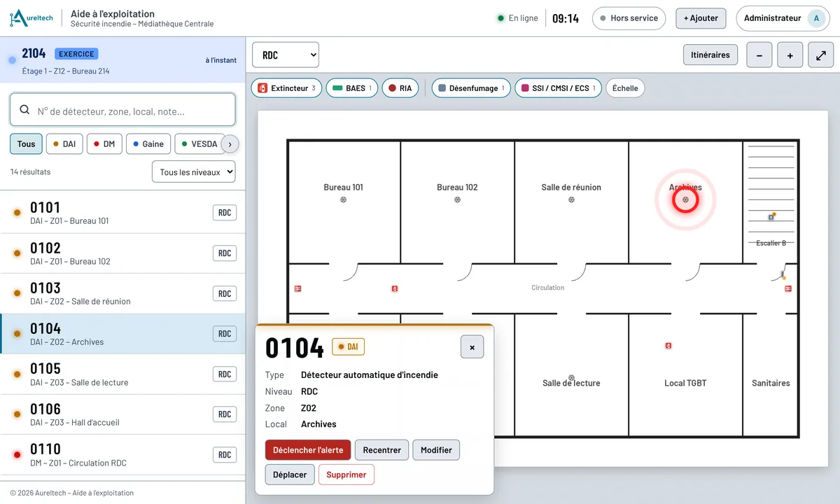The height and width of the screenshot is (504, 840).
Task: Switch the plan to fullscreen
Action: pos(820,55)
